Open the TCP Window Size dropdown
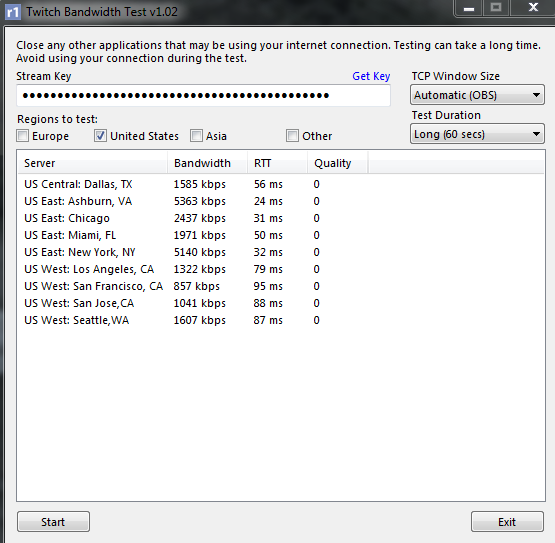 (477, 95)
